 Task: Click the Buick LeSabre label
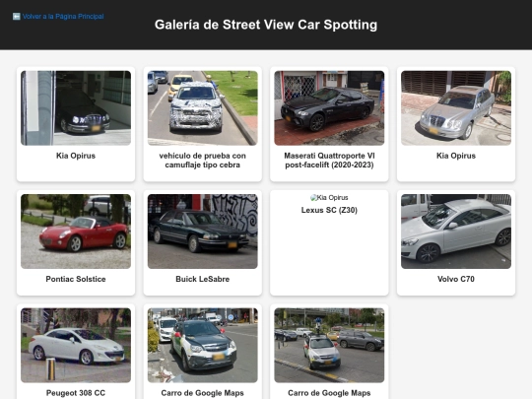pyautogui.click(x=203, y=279)
